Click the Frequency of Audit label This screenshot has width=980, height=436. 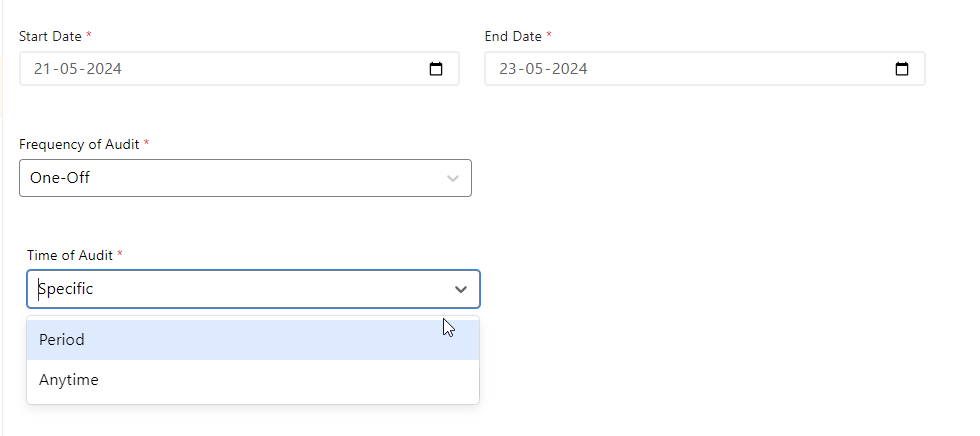click(x=80, y=144)
